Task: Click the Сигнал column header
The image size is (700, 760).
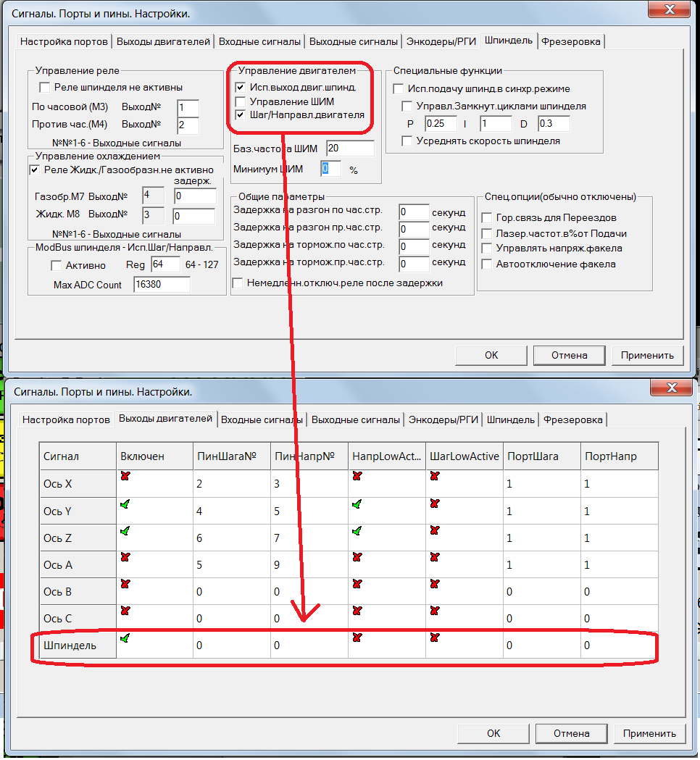Action: point(78,456)
